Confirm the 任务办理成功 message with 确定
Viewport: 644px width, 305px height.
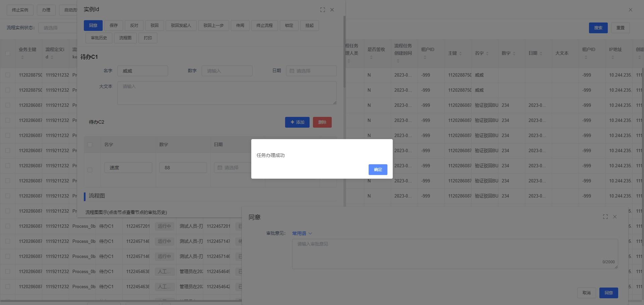pyautogui.click(x=378, y=170)
